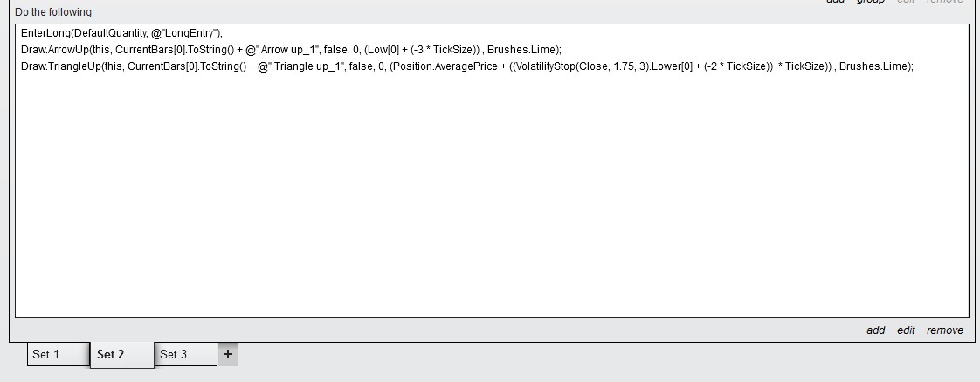The width and height of the screenshot is (980, 382).
Task: Open the Set 3 tab
Action: [185, 354]
